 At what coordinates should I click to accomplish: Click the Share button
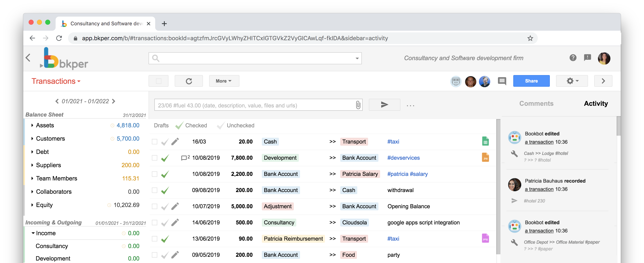(531, 81)
